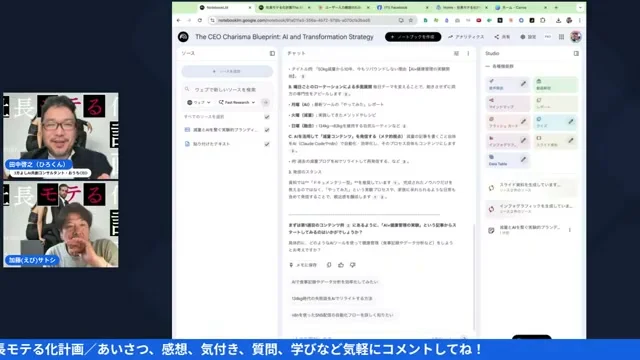Open the user profile avatar
This screenshot has width=640, height=360.
[x=576, y=37]
